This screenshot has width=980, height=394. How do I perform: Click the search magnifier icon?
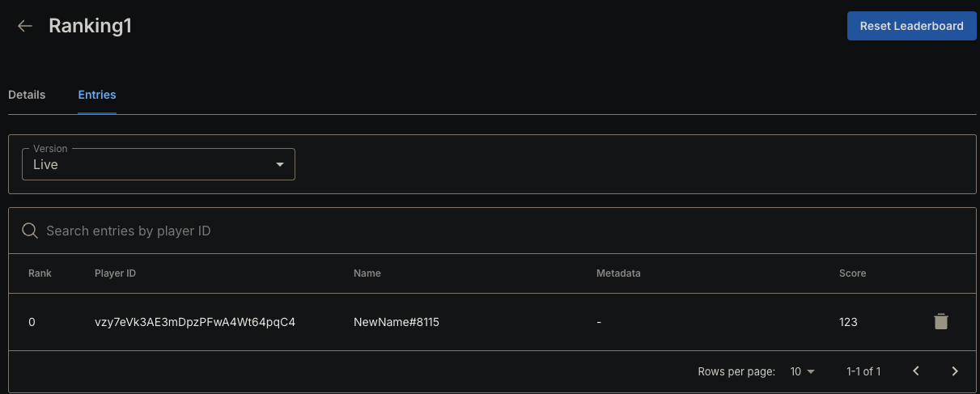tap(30, 231)
